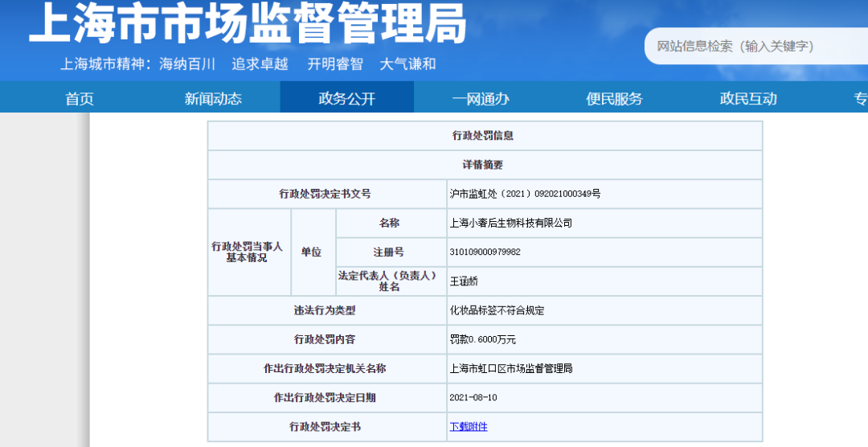Select registration number 310109000979982
This screenshot has height=447, width=868.
(x=485, y=252)
